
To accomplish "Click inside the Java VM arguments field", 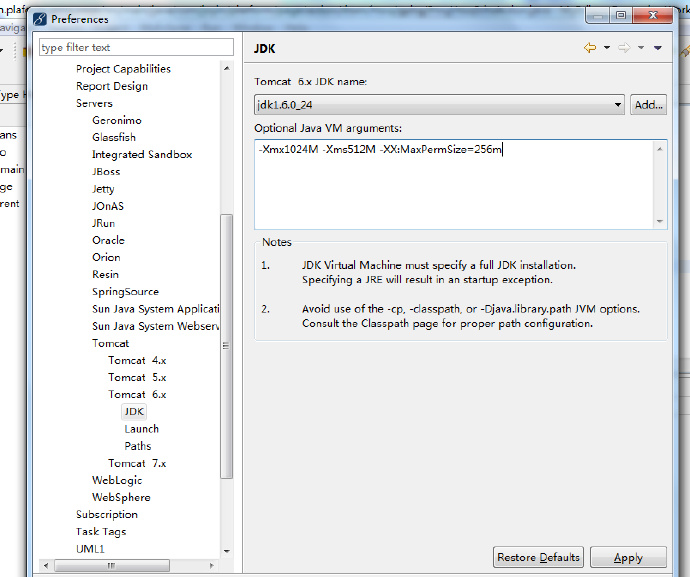I will coord(455,184).
